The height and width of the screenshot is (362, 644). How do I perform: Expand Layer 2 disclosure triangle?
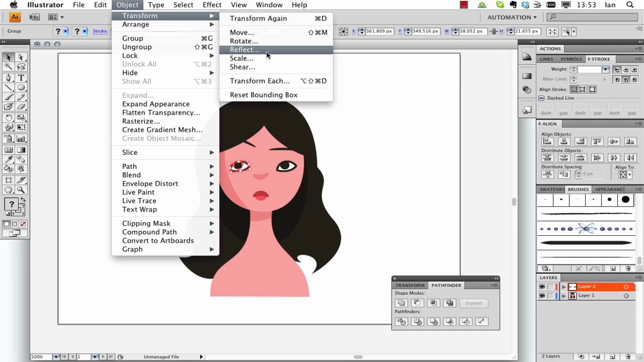pos(563,287)
